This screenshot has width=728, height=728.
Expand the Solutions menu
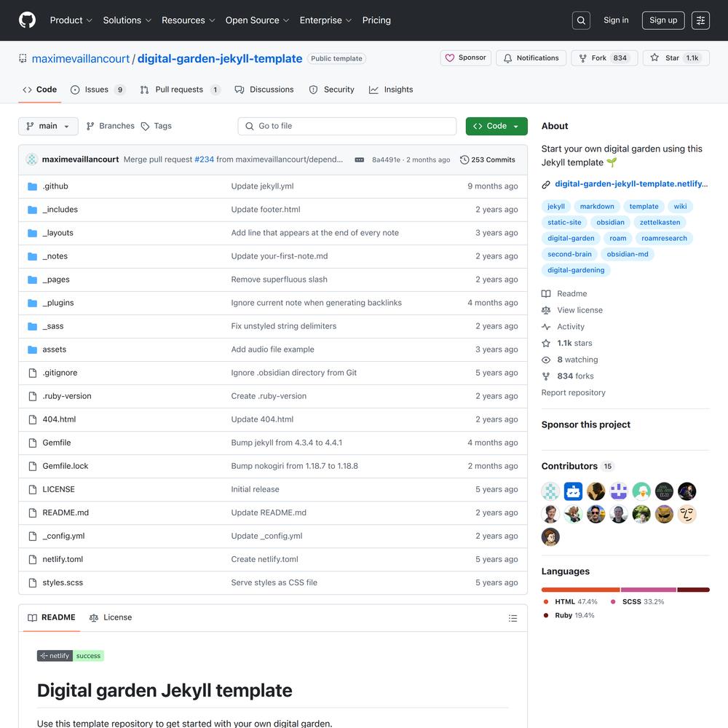coord(127,20)
